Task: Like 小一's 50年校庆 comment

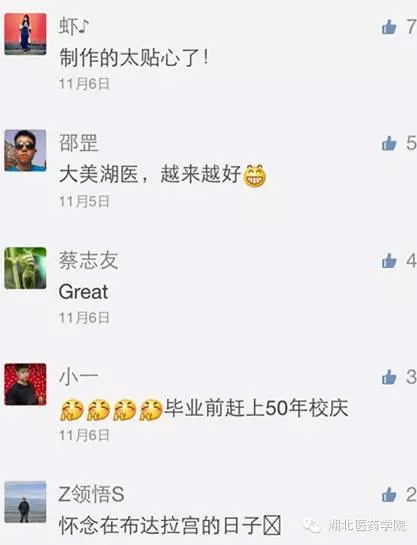Action: click(389, 377)
